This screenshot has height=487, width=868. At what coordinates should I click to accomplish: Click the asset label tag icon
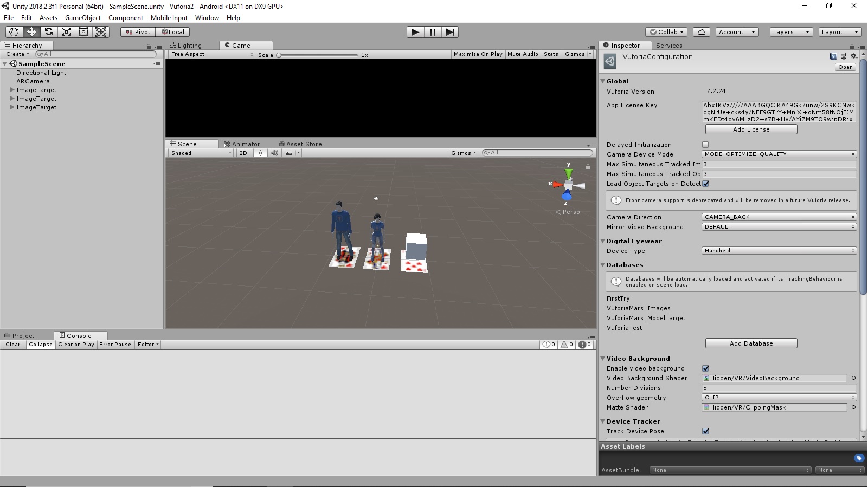tap(859, 458)
